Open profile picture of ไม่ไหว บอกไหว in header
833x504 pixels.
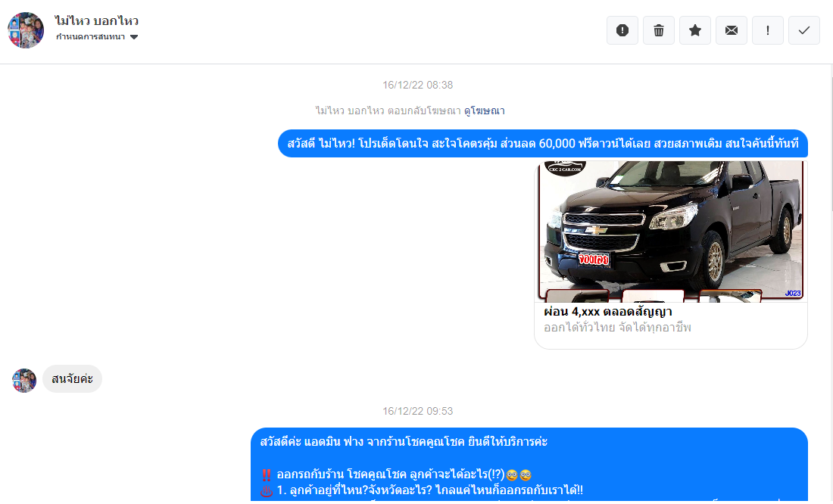[x=26, y=30]
